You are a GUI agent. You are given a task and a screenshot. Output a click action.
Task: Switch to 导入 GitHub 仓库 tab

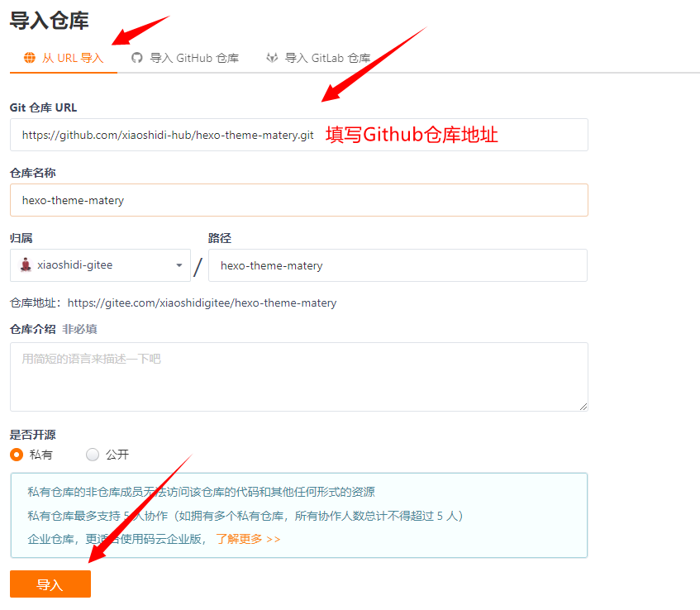185,58
